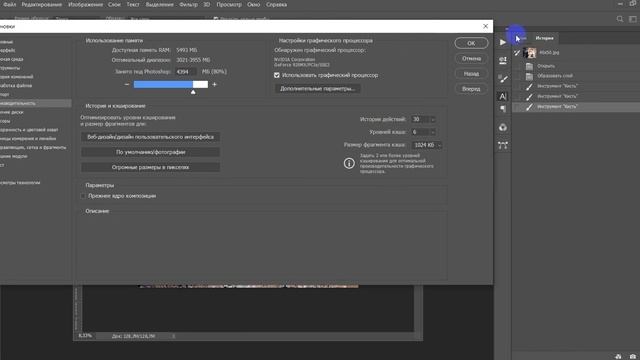Choose the Огромные размеры в пикселях preset
Screen dimensions: 640x360
[x=151, y=167]
